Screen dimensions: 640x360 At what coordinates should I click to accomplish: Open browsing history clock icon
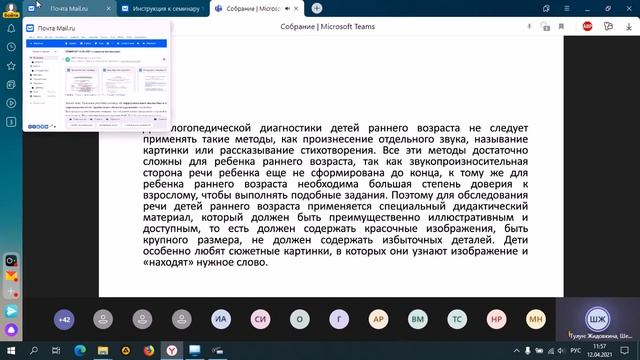[x=11, y=47]
